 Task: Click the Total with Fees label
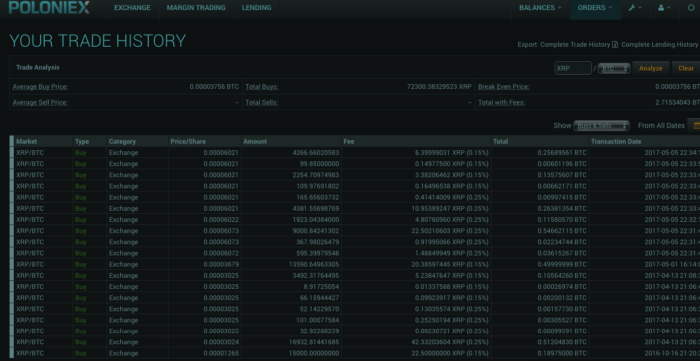coord(501,102)
